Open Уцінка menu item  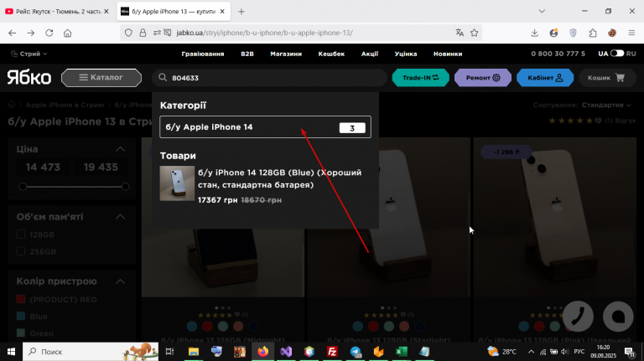[406, 54]
